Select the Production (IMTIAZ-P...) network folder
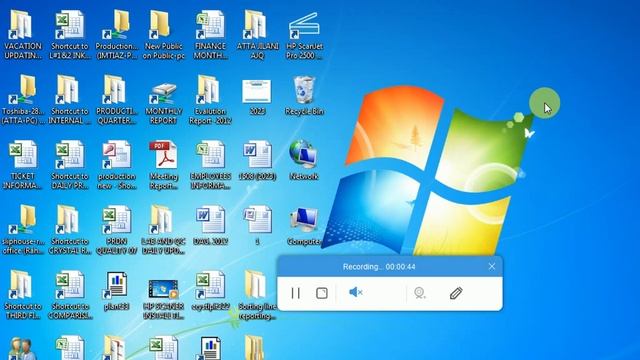The image size is (640, 360). (x=117, y=36)
